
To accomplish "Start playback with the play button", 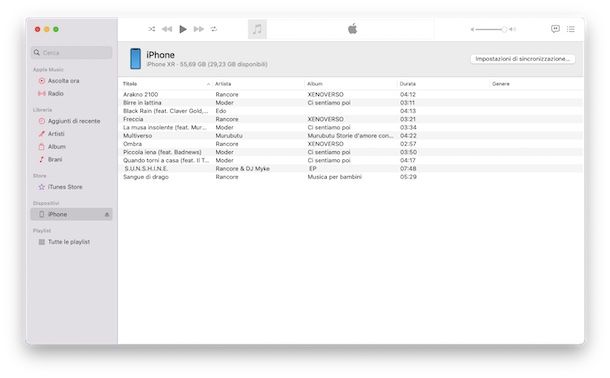I will tap(183, 29).
